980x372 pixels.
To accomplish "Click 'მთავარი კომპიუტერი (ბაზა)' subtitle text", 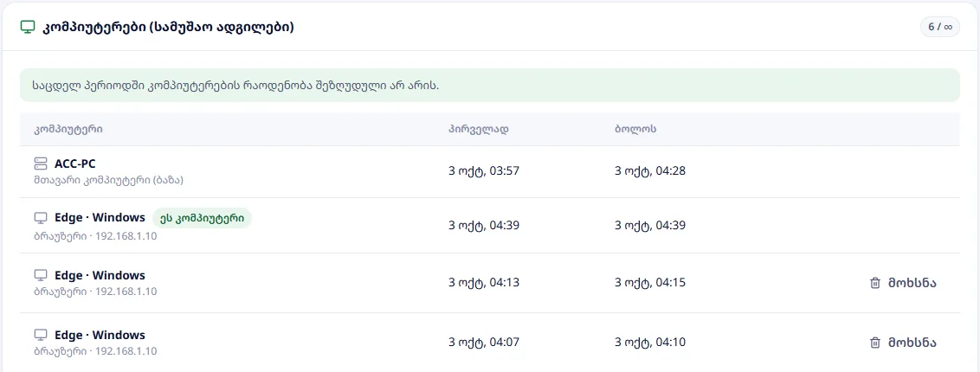I will coord(109,180).
